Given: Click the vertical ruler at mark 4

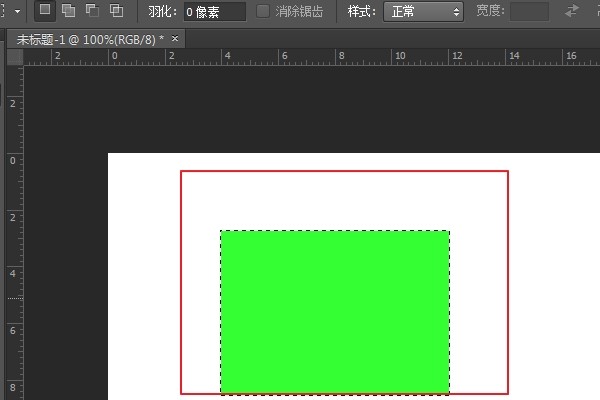Looking at the screenshot, I should tap(13, 274).
